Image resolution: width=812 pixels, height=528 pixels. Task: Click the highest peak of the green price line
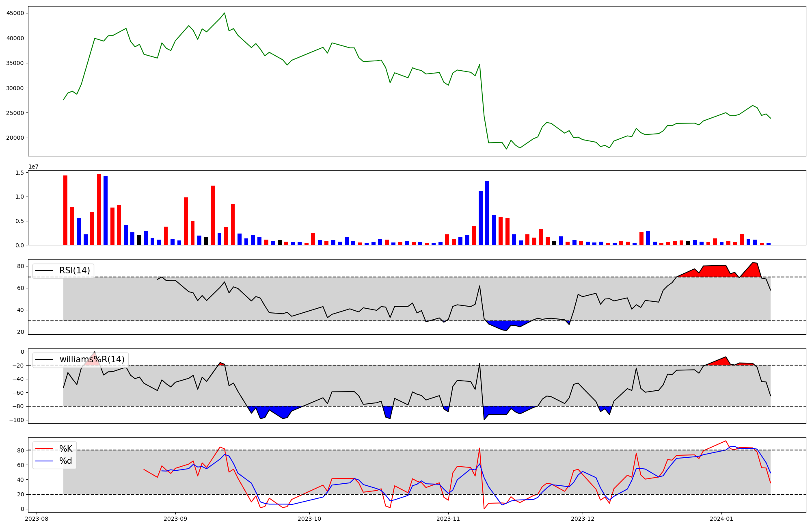[x=225, y=13]
